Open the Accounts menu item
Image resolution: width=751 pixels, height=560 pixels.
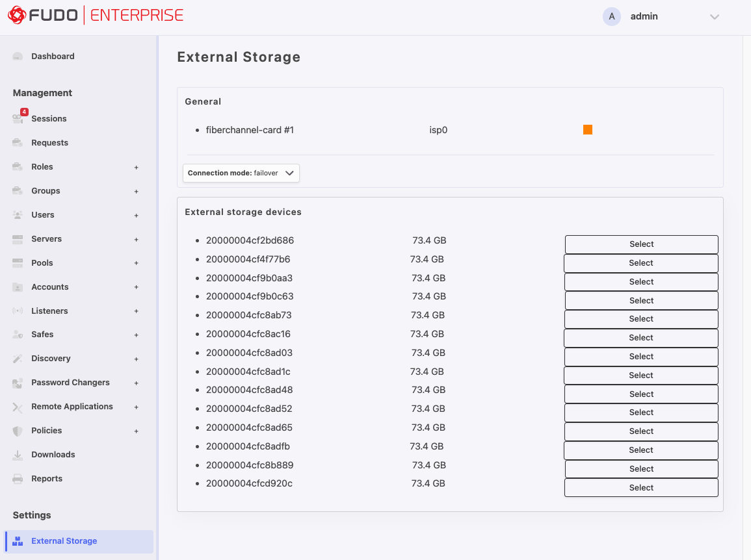(50, 286)
